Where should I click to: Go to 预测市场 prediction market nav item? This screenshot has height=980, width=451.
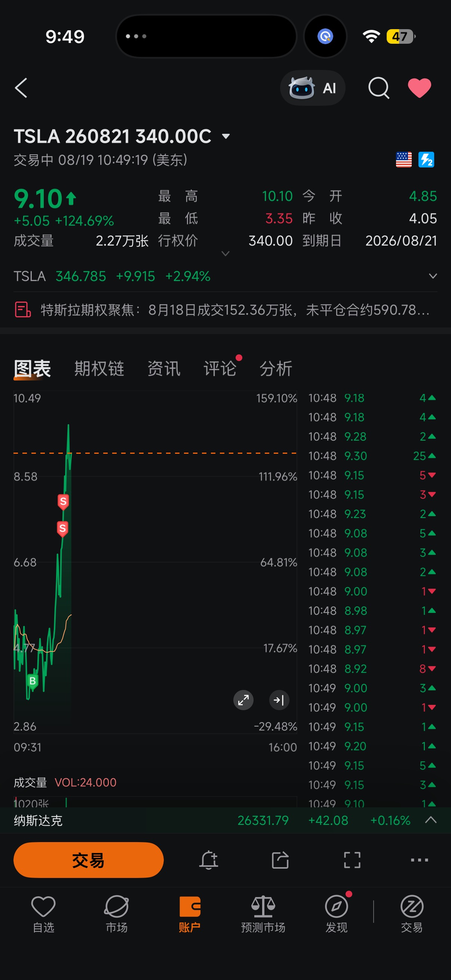pos(263,914)
